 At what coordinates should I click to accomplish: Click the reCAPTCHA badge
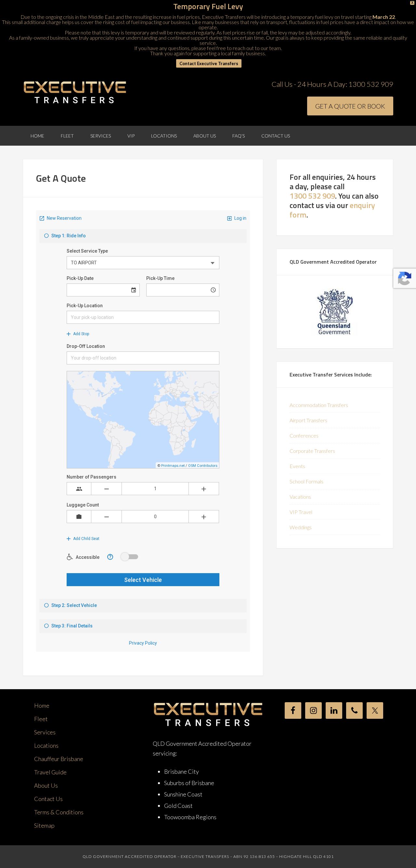pyautogui.click(x=405, y=278)
